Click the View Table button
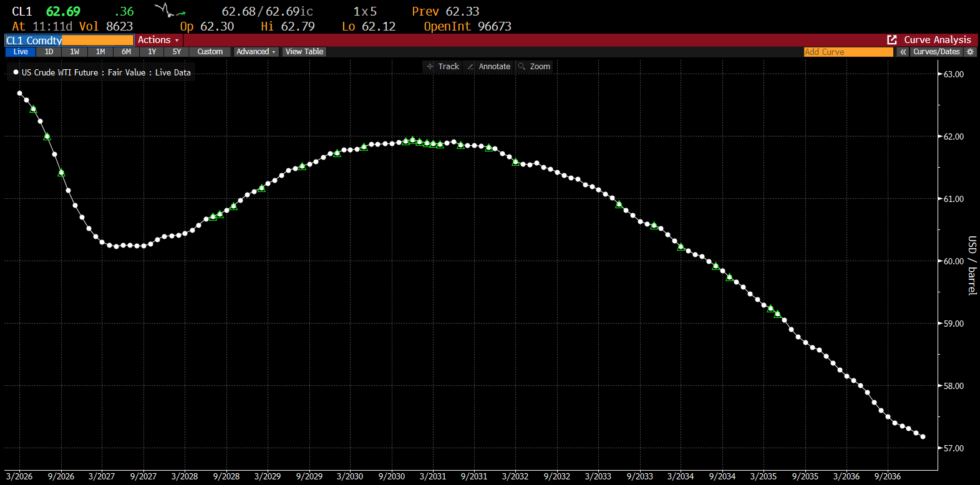 click(x=304, y=52)
